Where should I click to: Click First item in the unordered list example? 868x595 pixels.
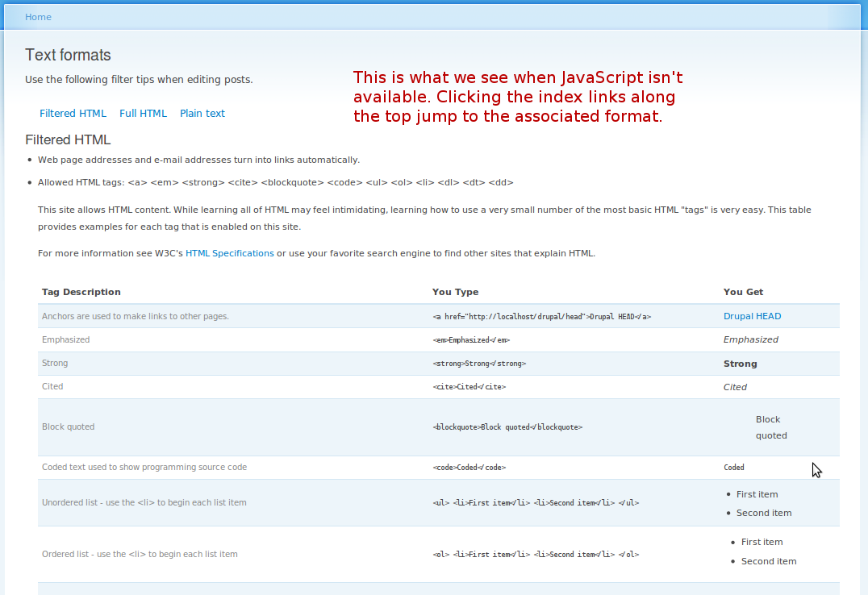757,493
